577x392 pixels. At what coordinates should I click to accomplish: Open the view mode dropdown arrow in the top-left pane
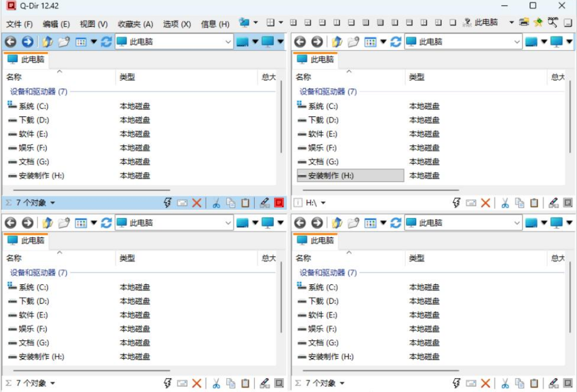94,42
